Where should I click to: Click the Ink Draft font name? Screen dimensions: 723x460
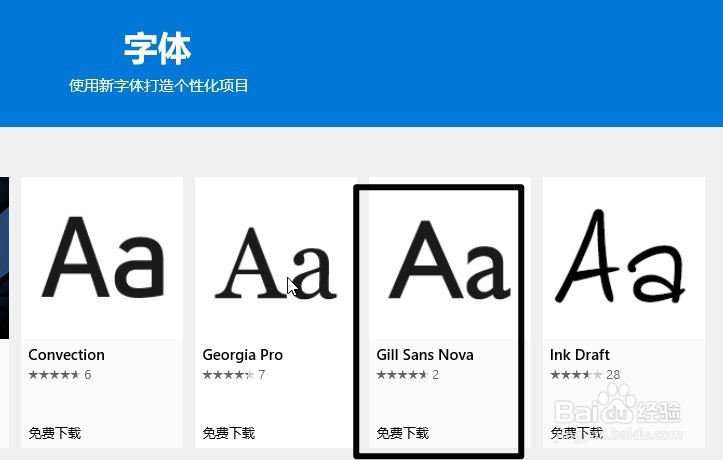pos(580,354)
